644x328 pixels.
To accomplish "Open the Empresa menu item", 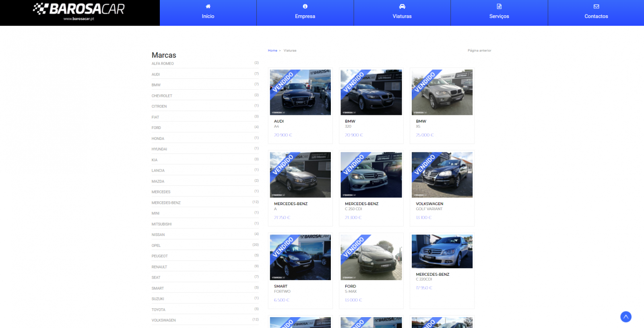I will click(305, 16).
